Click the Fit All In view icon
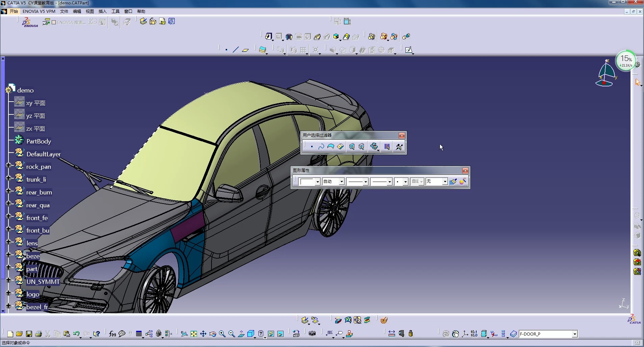644x347 pixels. pyautogui.click(x=194, y=334)
